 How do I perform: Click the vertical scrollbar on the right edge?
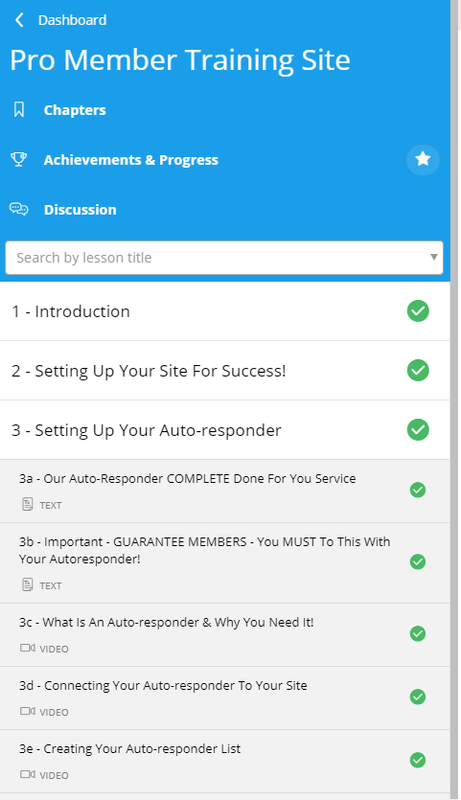point(455,400)
